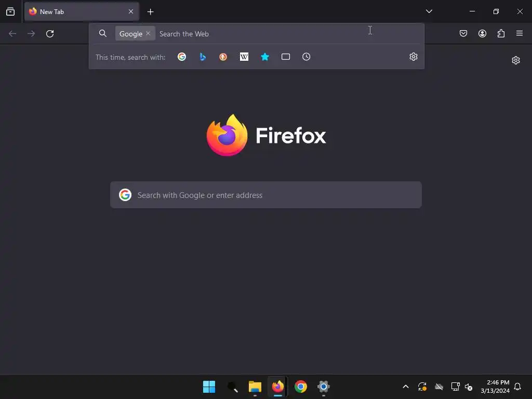
Task: Open the Extensions puzzle icon
Action: point(501,33)
